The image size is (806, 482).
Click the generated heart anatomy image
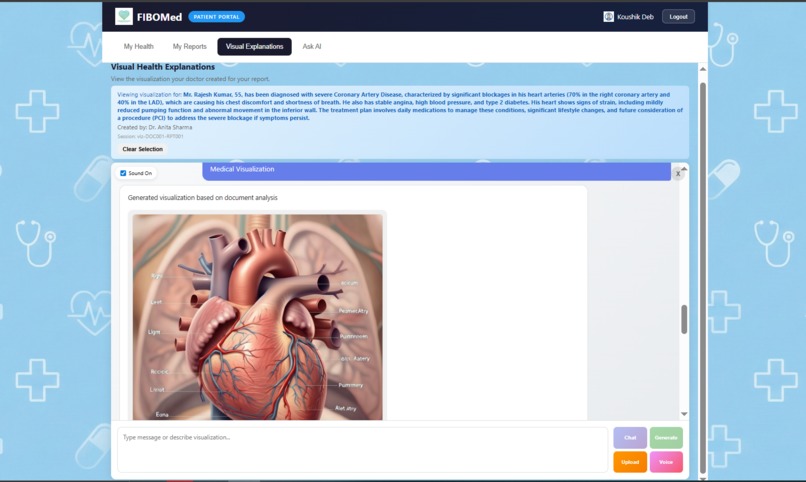tap(258, 317)
